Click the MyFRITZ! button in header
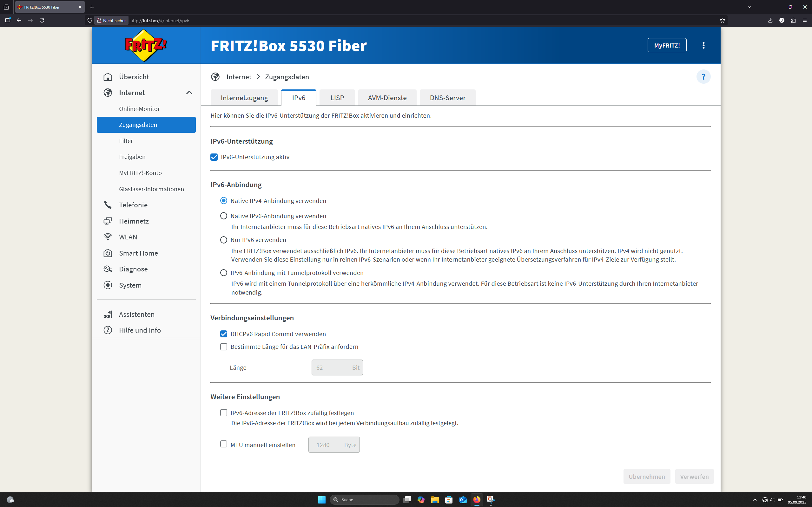Image resolution: width=812 pixels, height=507 pixels. pos(667,45)
